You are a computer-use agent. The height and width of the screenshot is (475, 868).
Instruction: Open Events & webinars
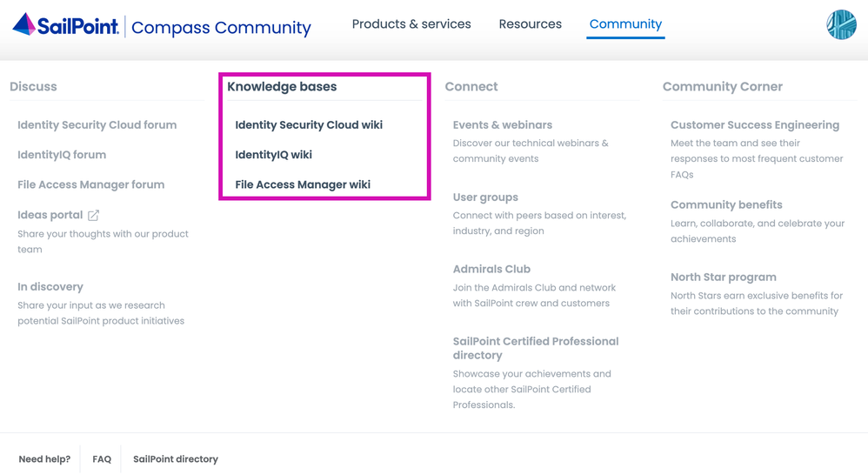coord(502,125)
